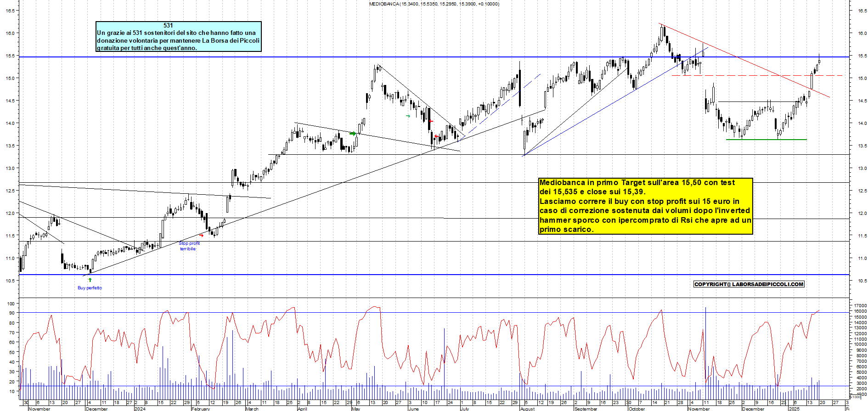The height and width of the screenshot is (411, 868).
Task: Click the RSI scale 100 label
Action: [11, 304]
